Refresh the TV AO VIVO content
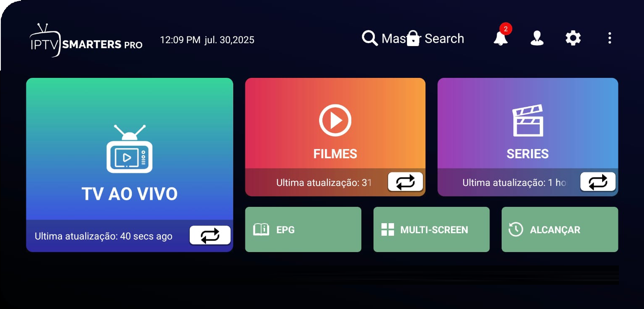 (x=210, y=235)
